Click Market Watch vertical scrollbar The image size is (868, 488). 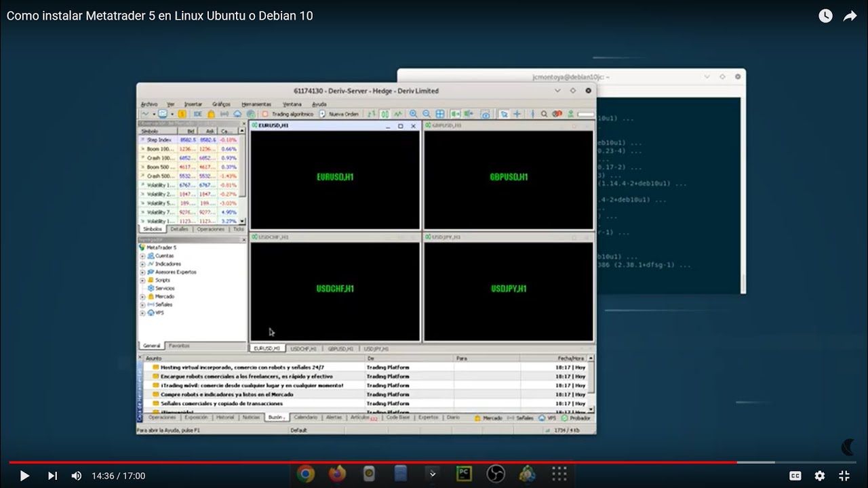tap(242, 178)
